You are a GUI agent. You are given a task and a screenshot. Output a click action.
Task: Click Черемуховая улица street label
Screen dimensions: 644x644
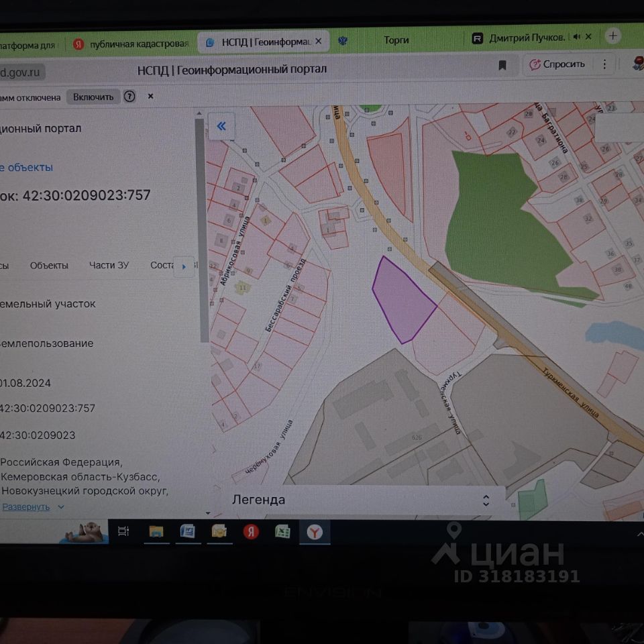coord(270,447)
